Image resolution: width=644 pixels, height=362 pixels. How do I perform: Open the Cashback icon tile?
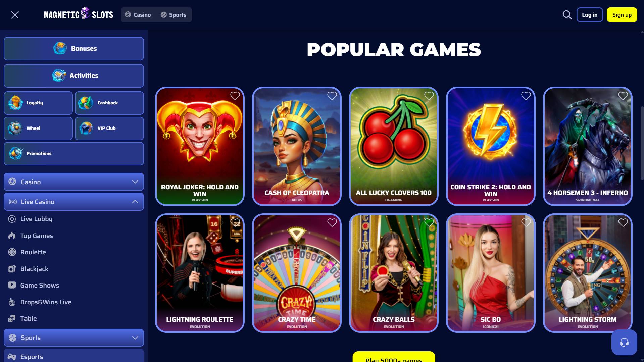(109, 103)
